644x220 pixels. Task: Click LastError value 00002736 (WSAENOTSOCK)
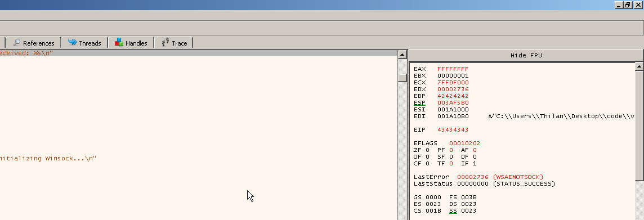coord(500,177)
